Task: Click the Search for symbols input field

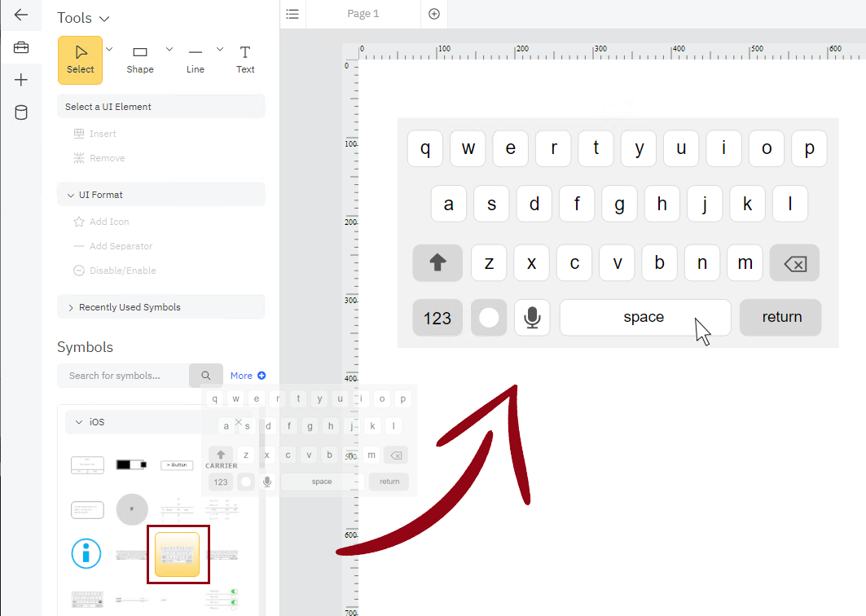Action: [122, 375]
